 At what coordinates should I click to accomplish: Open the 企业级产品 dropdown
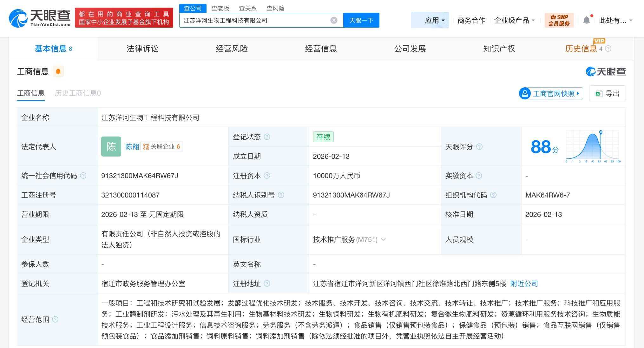tap(514, 20)
